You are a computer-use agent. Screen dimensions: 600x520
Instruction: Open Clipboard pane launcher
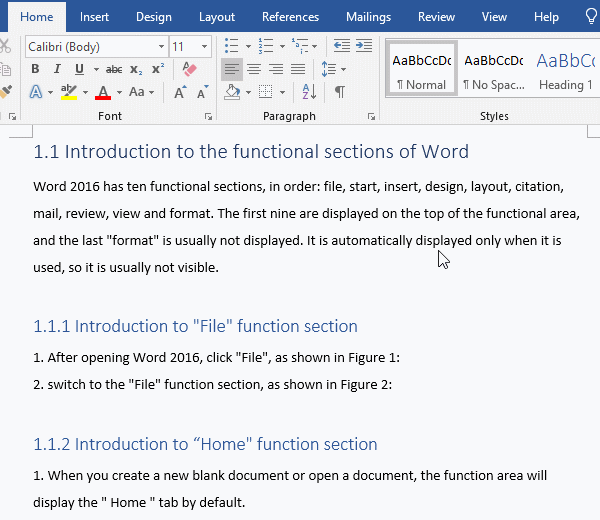12,117
